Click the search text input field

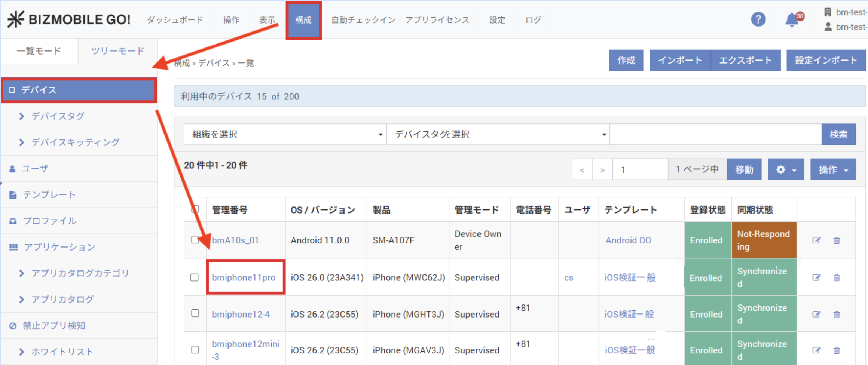coord(715,134)
